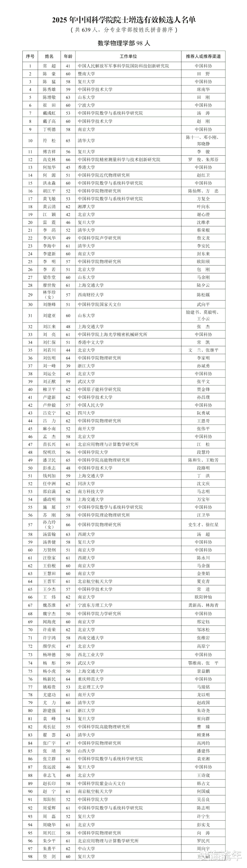Click the 湘潭大学 workplace cell

click(86, 207)
